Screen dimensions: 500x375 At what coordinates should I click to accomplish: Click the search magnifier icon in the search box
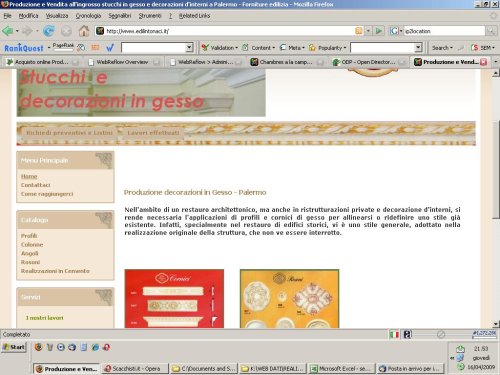[x=491, y=31]
